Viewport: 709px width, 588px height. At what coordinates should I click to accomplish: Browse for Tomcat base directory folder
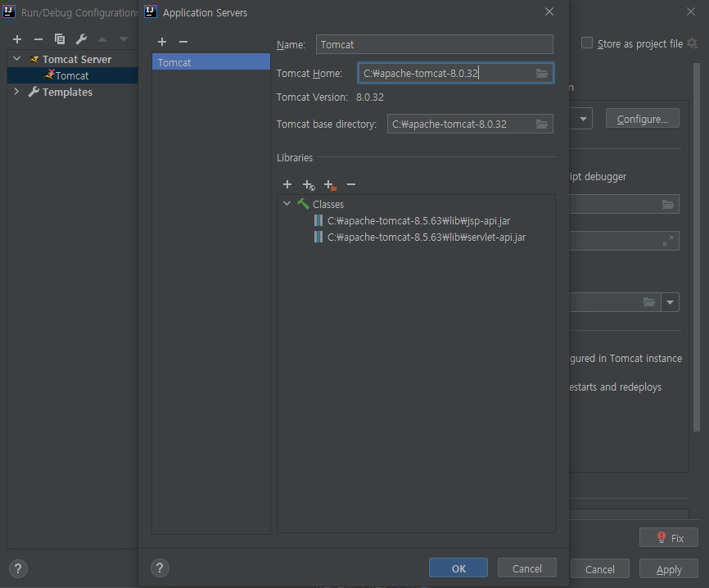click(542, 124)
